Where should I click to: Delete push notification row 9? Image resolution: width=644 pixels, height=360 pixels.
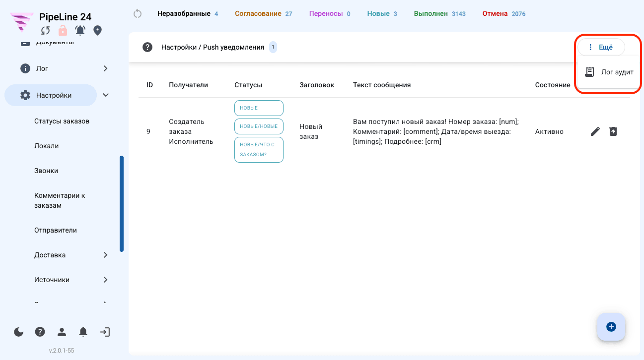click(x=613, y=131)
